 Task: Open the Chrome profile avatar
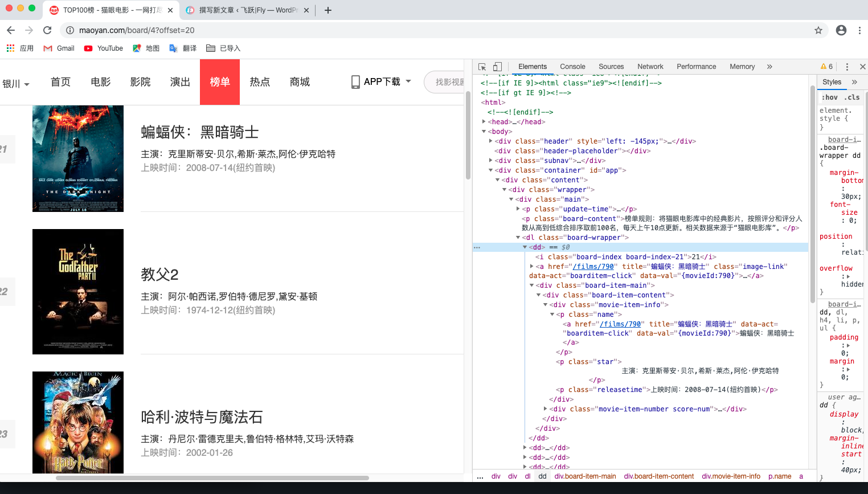841,30
